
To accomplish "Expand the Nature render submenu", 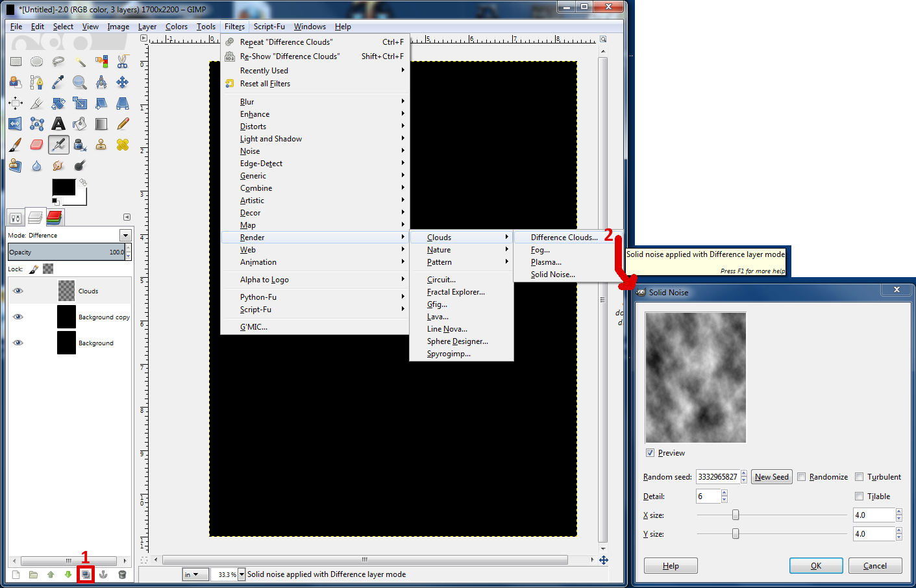I will (x=462, y=250).
